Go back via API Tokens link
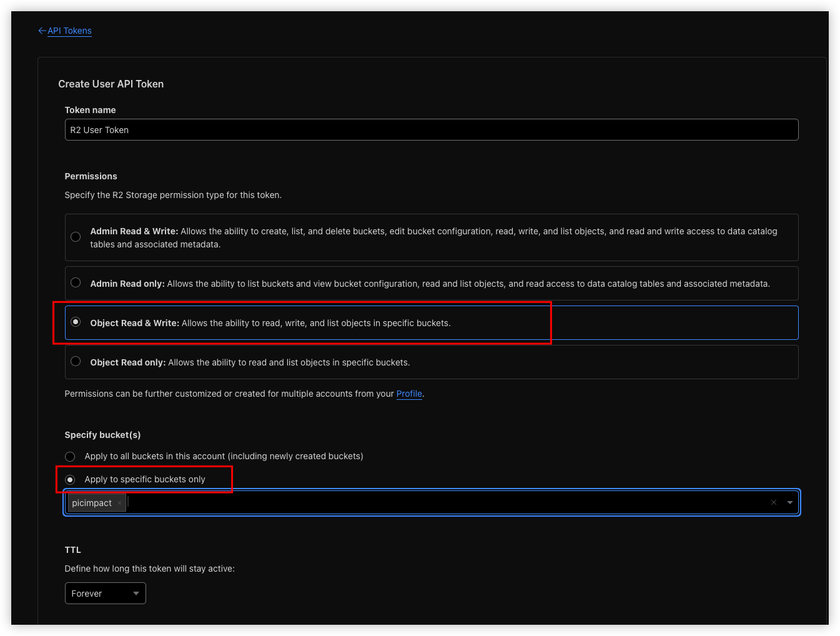 (65, 31)
